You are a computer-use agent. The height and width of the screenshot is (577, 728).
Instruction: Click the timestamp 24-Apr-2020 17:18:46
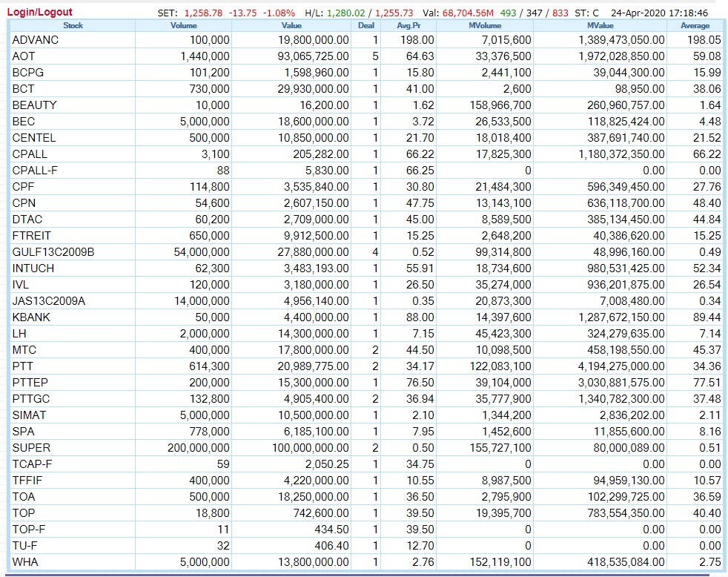(x=659, y=13)
